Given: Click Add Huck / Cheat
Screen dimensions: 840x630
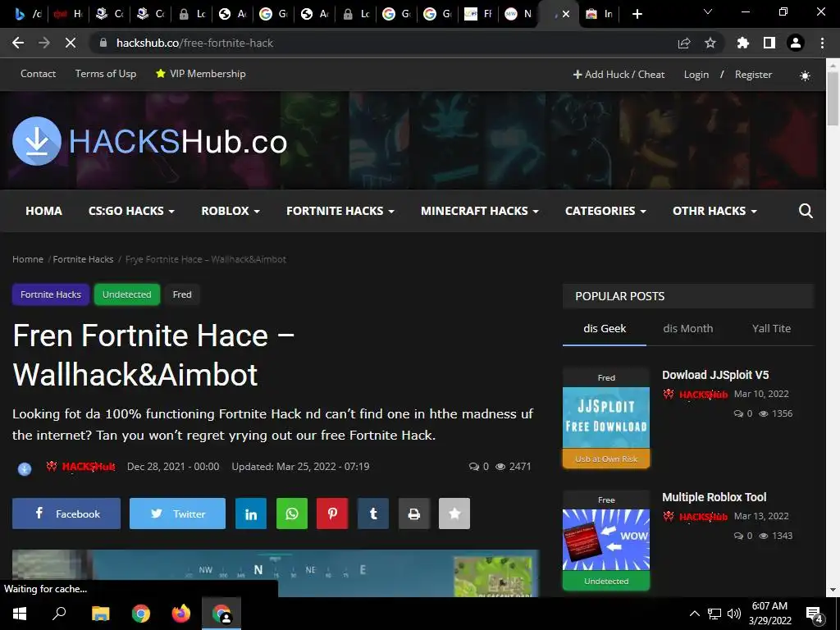Looking at the screenshot, I should tap(619, 75).
